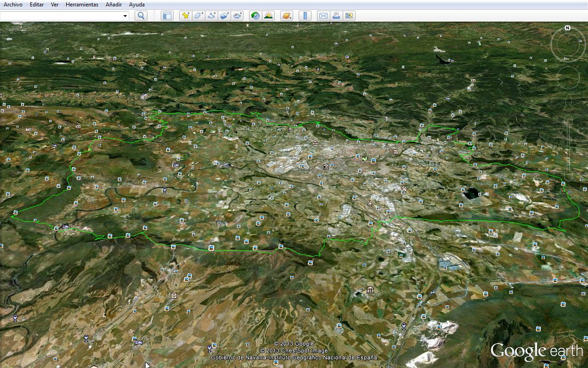Image resolution: width=588 pixels, height=368 pixels.
Task: Expand the search history dropdown arrow
Action: pyautogui.click(x=125, y=16)
